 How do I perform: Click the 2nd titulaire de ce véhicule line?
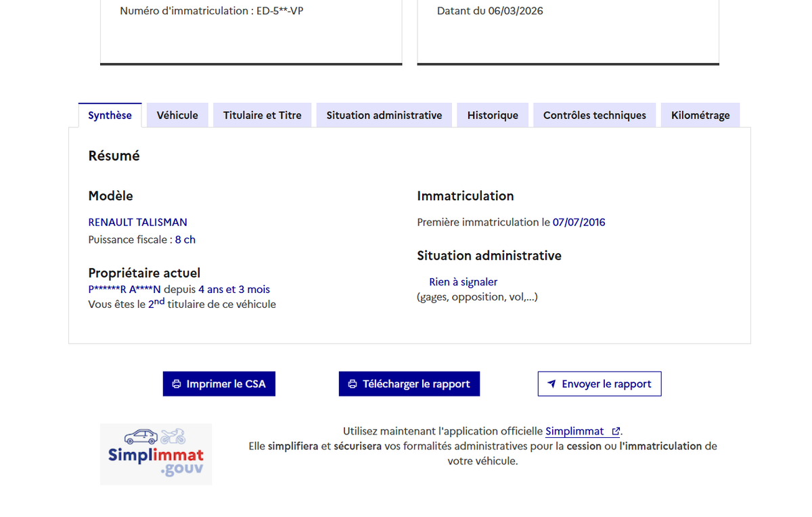[x=183, y=304]
